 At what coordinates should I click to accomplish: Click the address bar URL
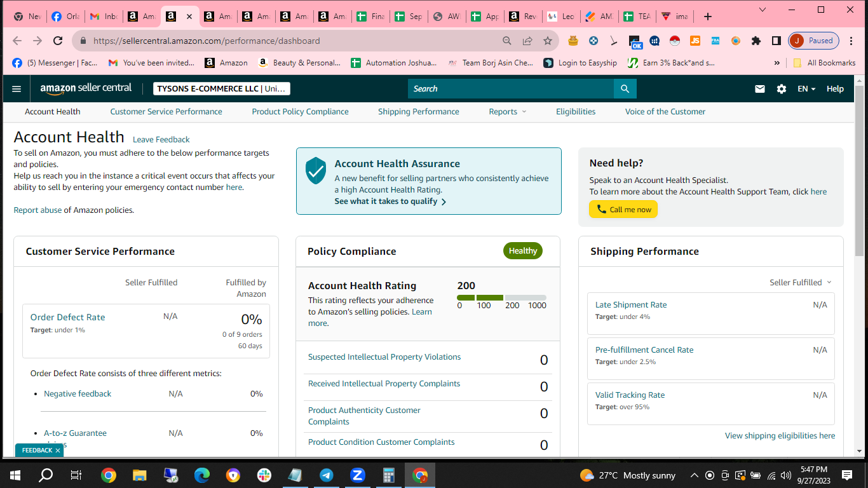click(207, 41)
